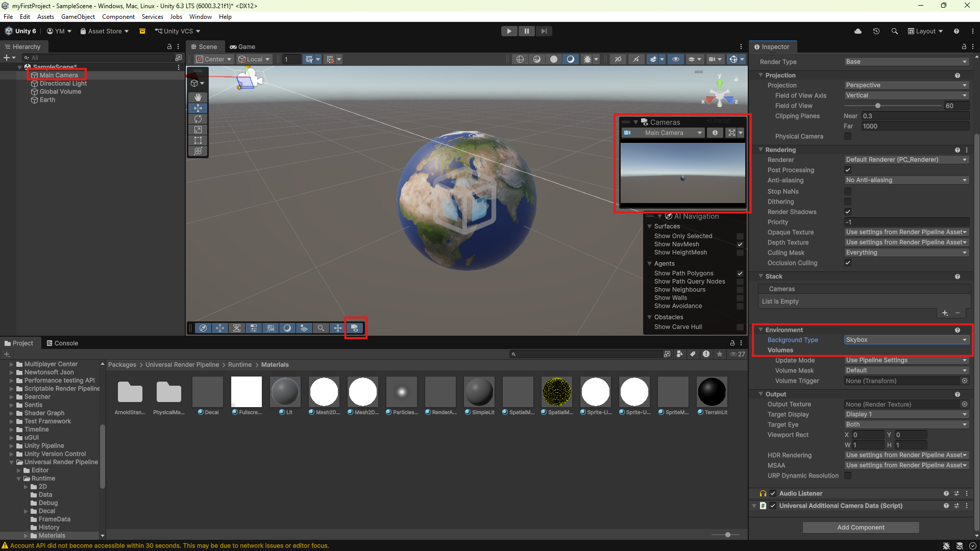Open the Asset Store button
Screen dimensions: 980x551
tap(104, 31)
